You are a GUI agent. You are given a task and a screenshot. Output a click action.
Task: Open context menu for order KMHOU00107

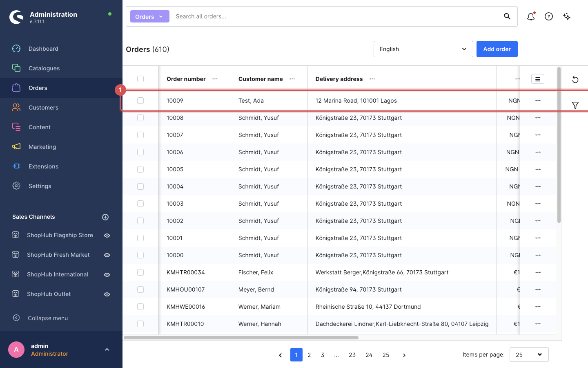click(x=538, y=289)
